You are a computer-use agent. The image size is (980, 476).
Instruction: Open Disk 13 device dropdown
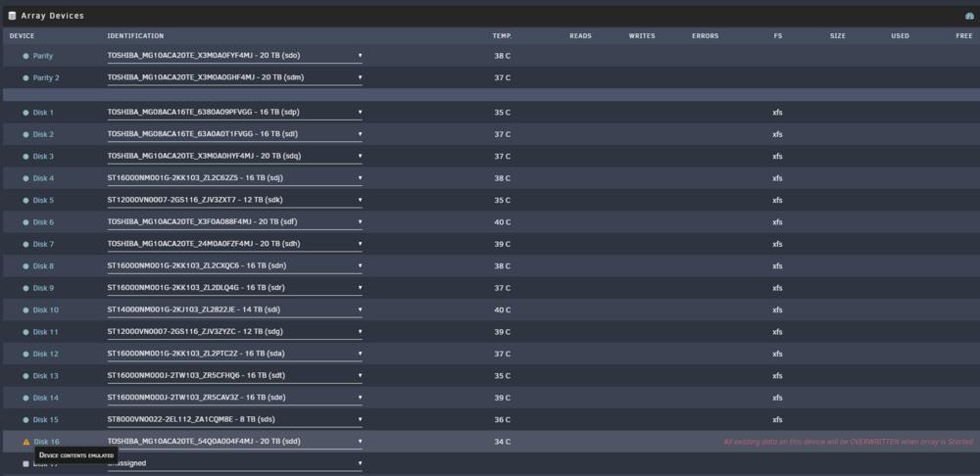tap(234, 376)
